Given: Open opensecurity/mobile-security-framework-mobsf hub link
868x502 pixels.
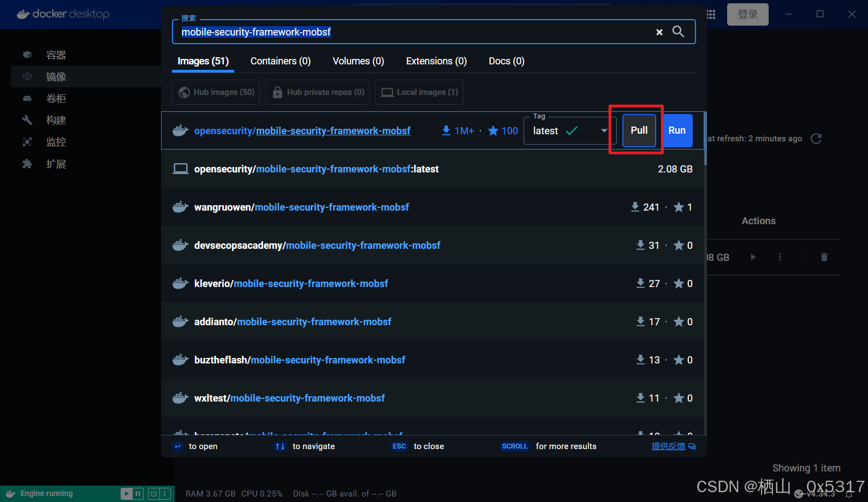Looking at the screenshot, I should (302, 131).
